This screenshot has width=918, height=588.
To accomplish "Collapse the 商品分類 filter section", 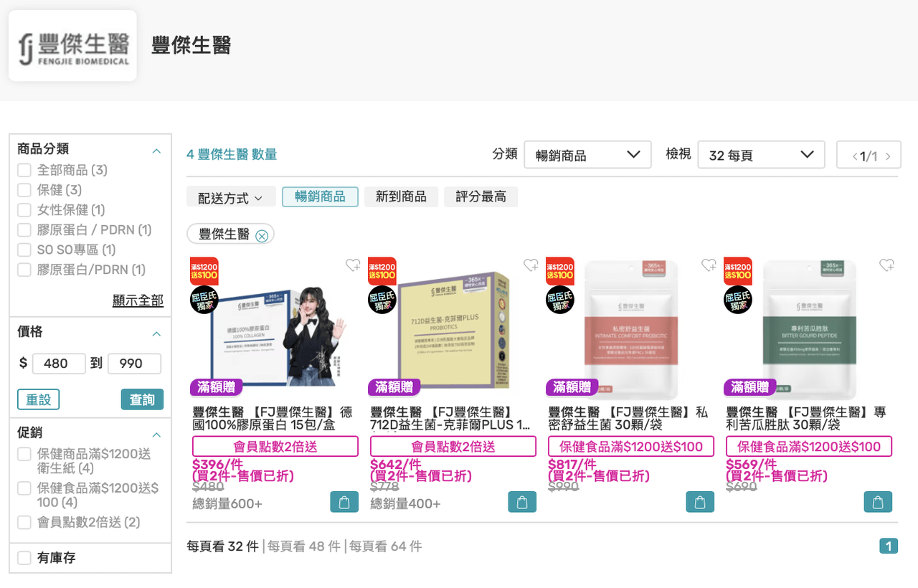I will 156,151.
